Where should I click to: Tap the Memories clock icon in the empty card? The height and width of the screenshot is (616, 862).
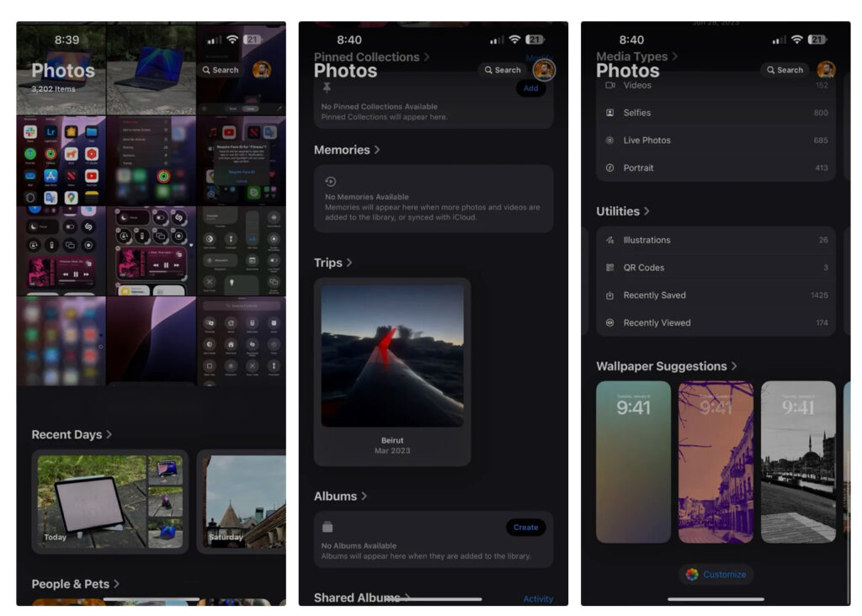click(331, 182)
